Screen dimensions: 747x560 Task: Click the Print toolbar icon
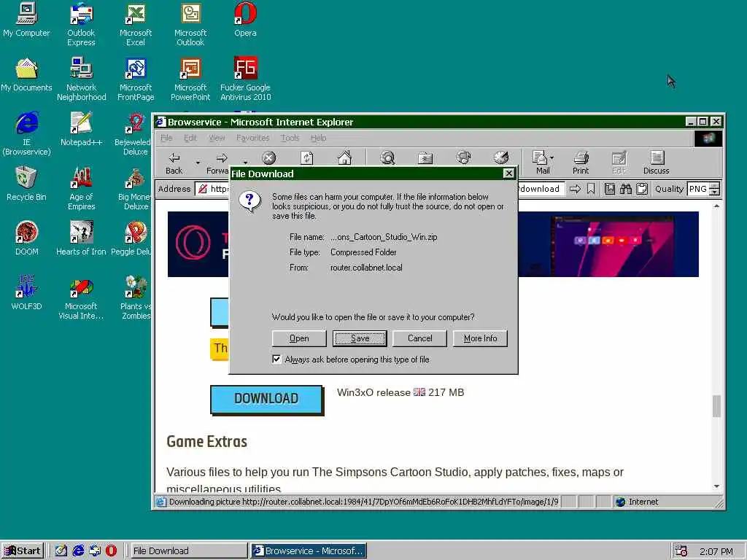point(581,163)
